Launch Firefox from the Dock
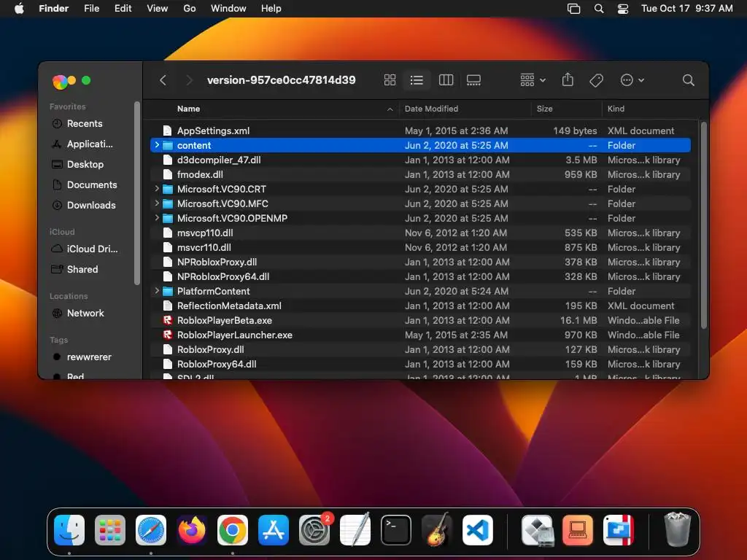This screenshot has width=747, height=560. click(192, 529)
